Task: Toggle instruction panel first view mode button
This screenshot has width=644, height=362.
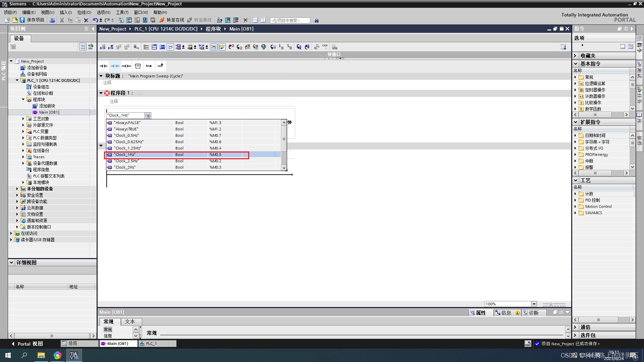Action: coord(623,46)
